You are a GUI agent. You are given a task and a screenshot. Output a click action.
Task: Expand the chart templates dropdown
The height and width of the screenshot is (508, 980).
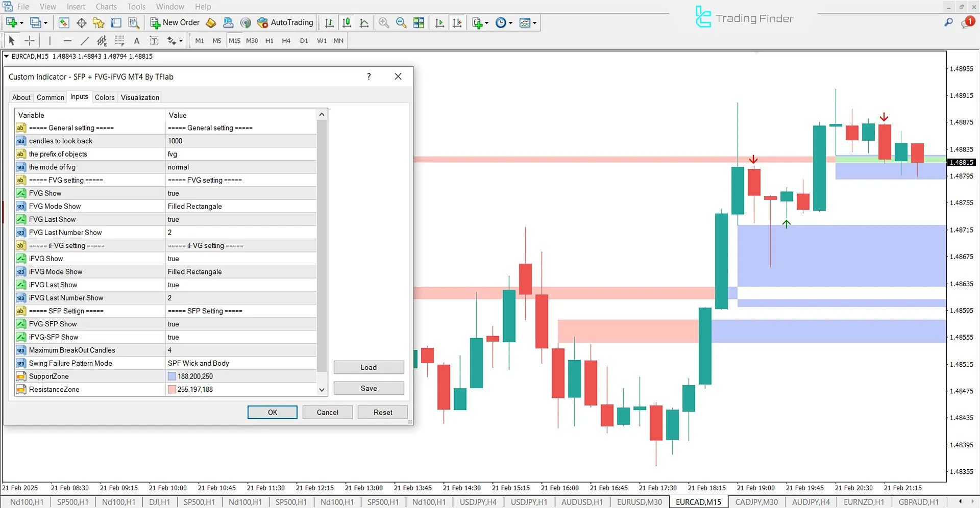point(535,22)
